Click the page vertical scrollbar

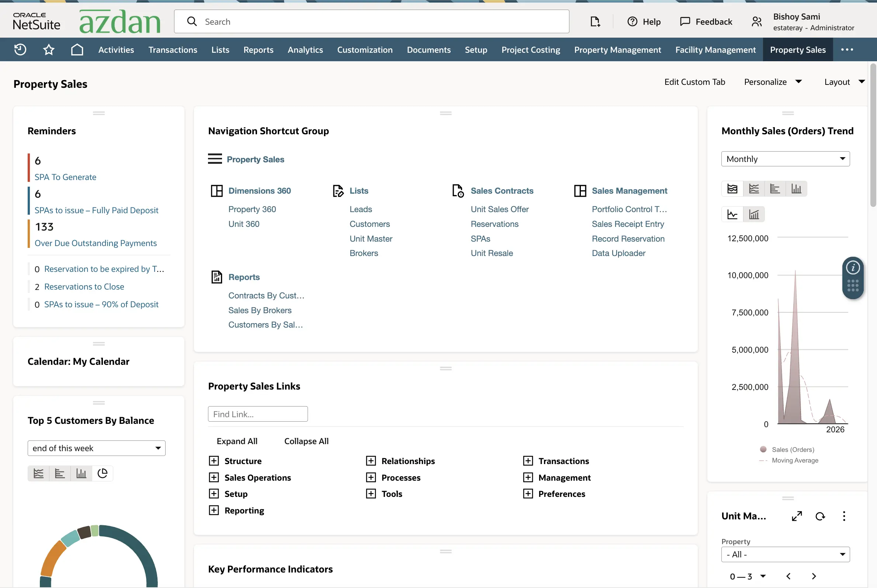point(873,135)
